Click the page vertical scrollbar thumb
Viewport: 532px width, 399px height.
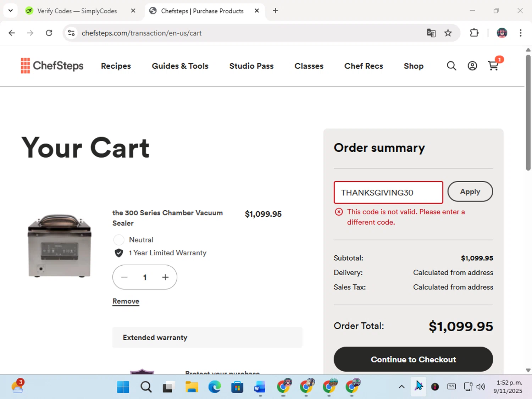pos(528,112)
